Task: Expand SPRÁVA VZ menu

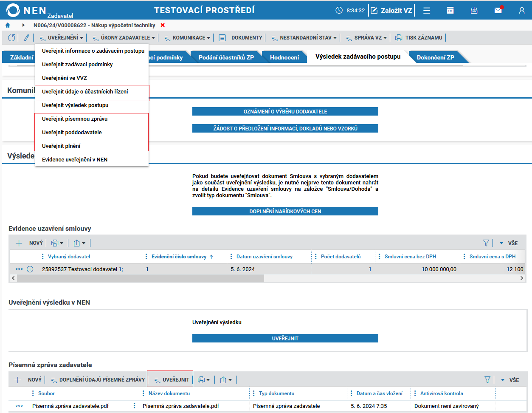Action: 366,38
